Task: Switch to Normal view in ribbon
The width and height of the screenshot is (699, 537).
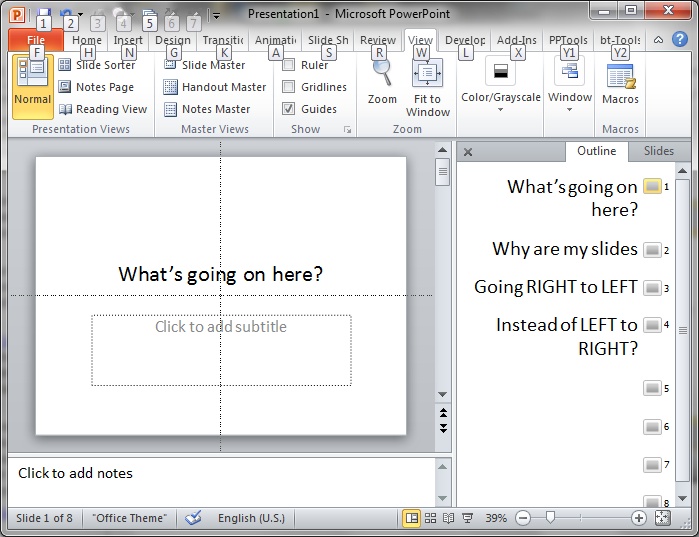Action: [33, 87]
